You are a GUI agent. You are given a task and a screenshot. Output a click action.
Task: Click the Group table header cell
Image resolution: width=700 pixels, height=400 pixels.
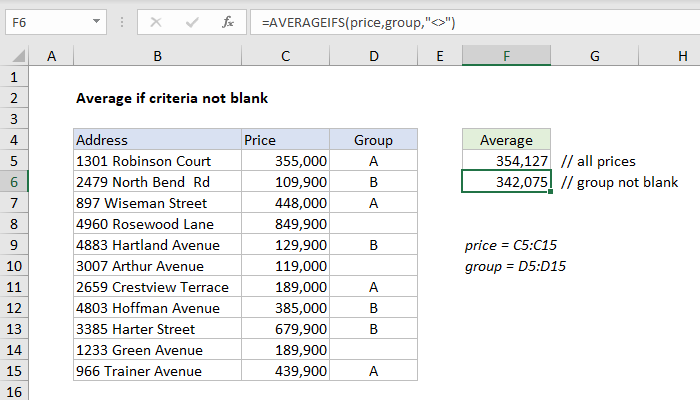pos(373,140)
